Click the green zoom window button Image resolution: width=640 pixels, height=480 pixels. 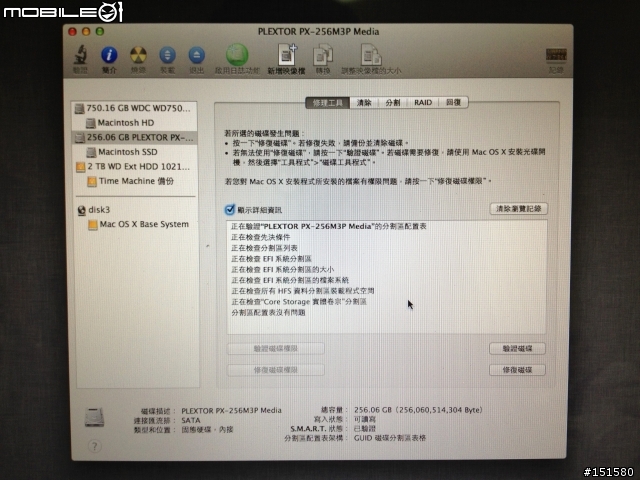(x=100, y=31)
